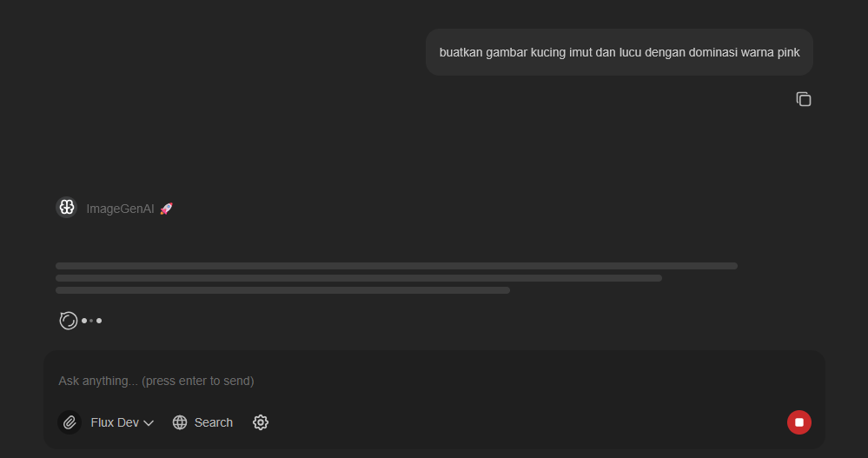868x458 pixels.
Task: Expand the chevron next to Flux Dev
Action: [x=149, y=423]
